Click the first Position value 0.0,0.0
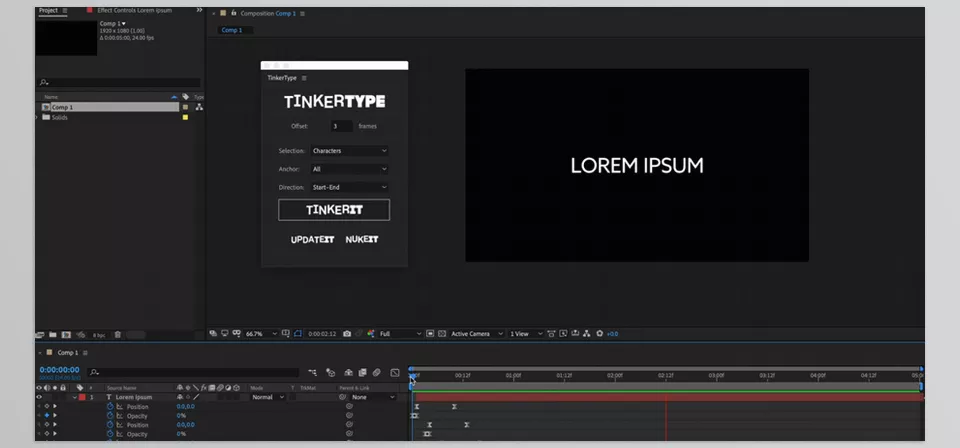The image size is (960, 448). [186, 406]
